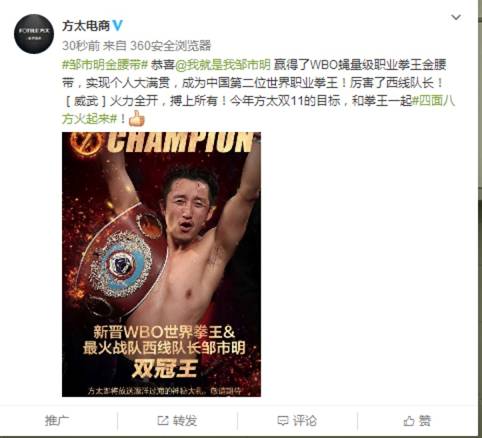Click the 赞 label text
The image size is (482, 438).
tap(425, 421)
